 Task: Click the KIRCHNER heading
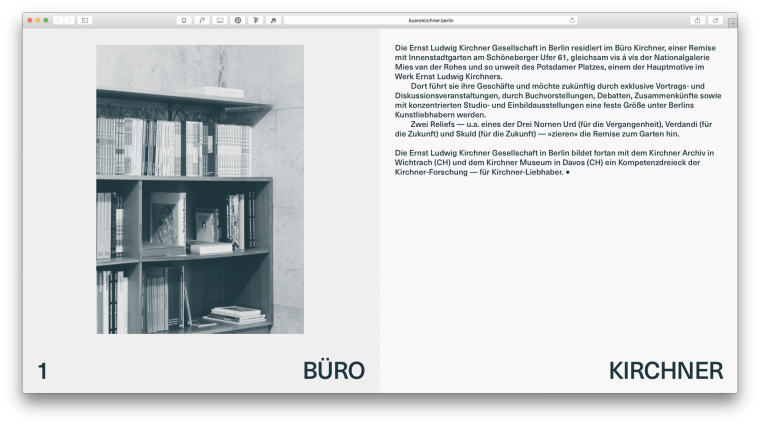coord(665,371)
